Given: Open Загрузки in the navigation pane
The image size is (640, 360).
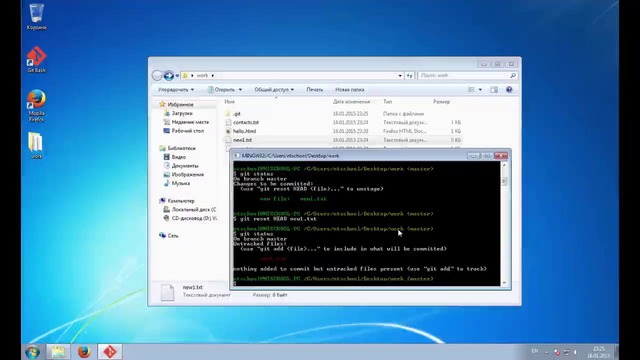Looking at the screenshot, I should tap(182, 113).
